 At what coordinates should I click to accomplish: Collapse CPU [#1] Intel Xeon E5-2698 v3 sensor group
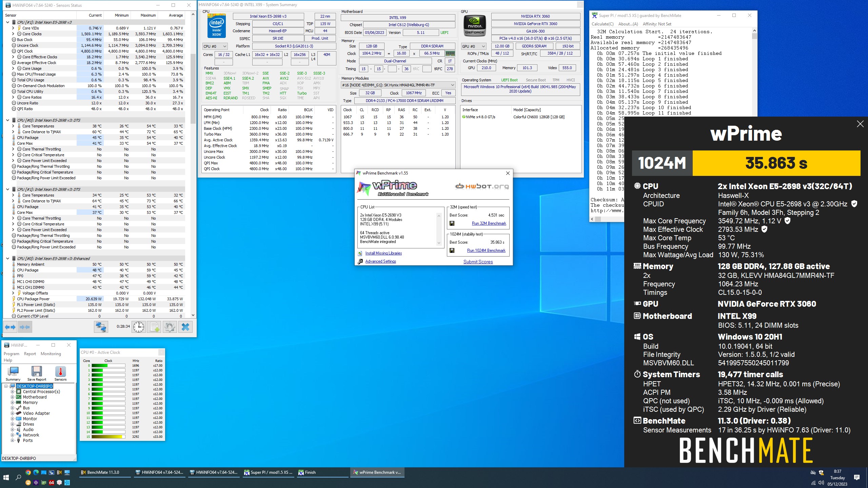click(x=7, y=22)
